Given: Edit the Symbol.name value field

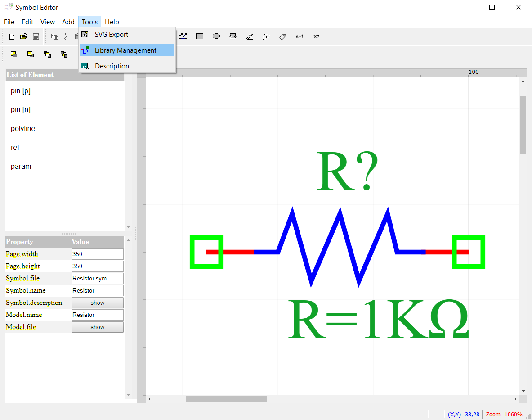Looking at the screenshot, I should tap(98, 291).
